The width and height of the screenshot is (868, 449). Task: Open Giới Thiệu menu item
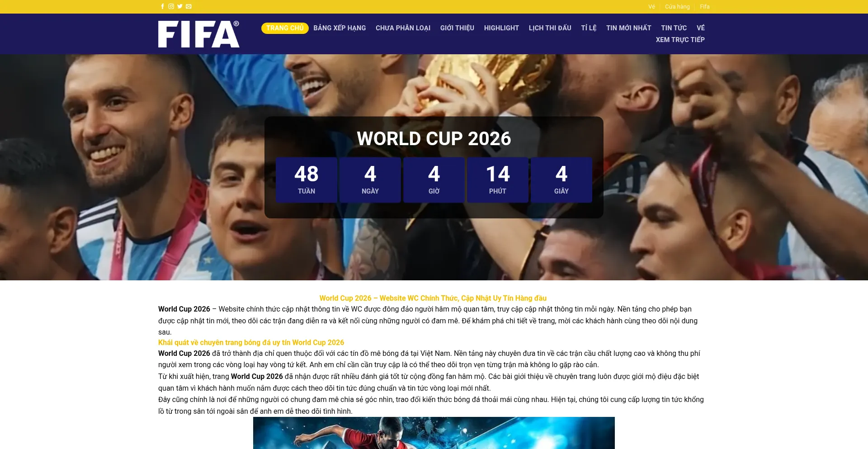[457, 28]
